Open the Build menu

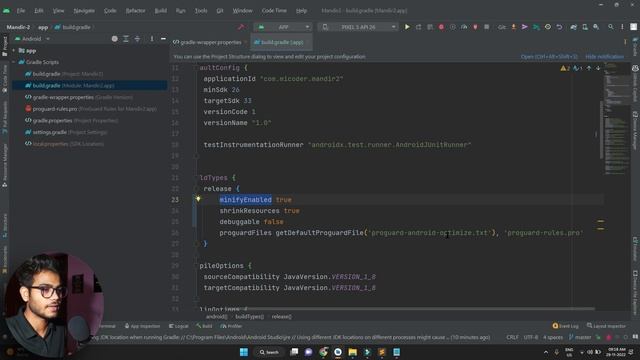pyautogui.click(x=161, y=11)
